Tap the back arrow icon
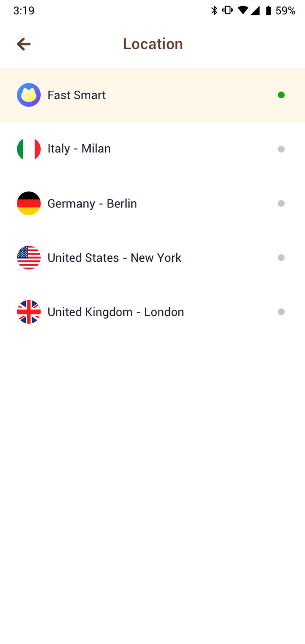Viewport: 305px width, 644px height. coord(24,44)
